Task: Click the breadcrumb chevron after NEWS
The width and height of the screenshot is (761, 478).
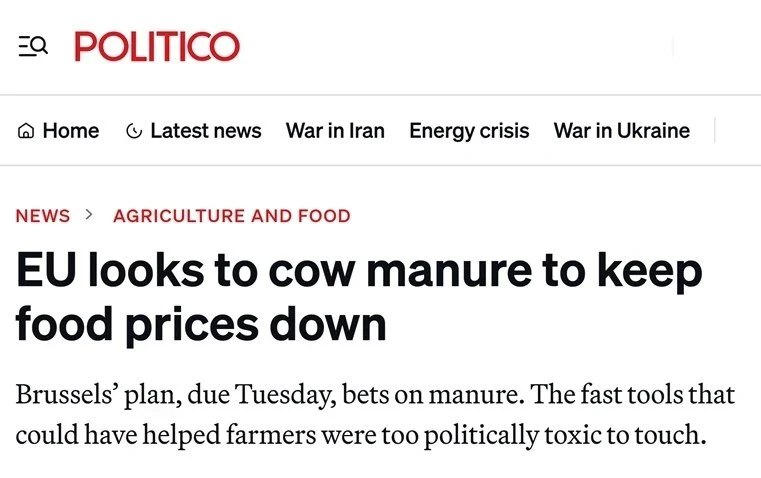Action: click(x=88, y=214)
